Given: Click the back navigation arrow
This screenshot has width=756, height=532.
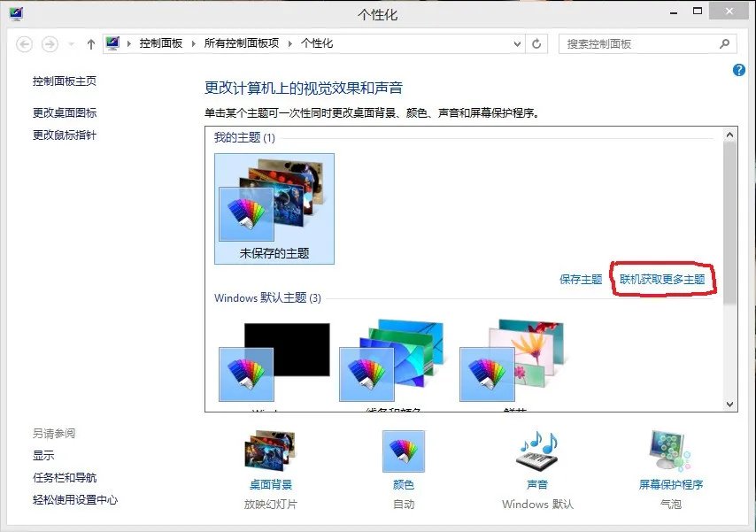Looking at the screenshot, I should (27, 42).
